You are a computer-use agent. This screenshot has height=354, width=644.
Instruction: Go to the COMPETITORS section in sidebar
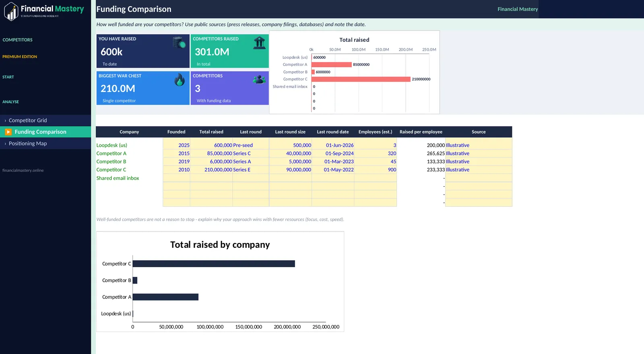17,40
